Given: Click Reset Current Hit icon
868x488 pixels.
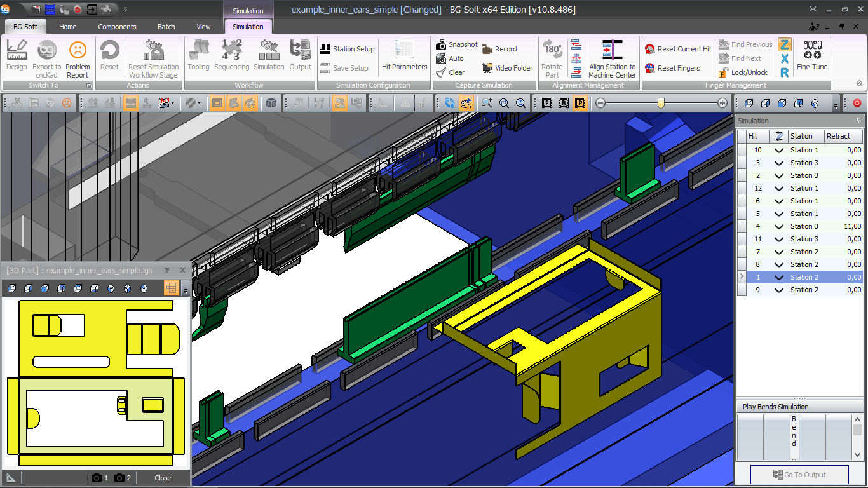Looking at the screenshot, I should click(x=650, y=49).
